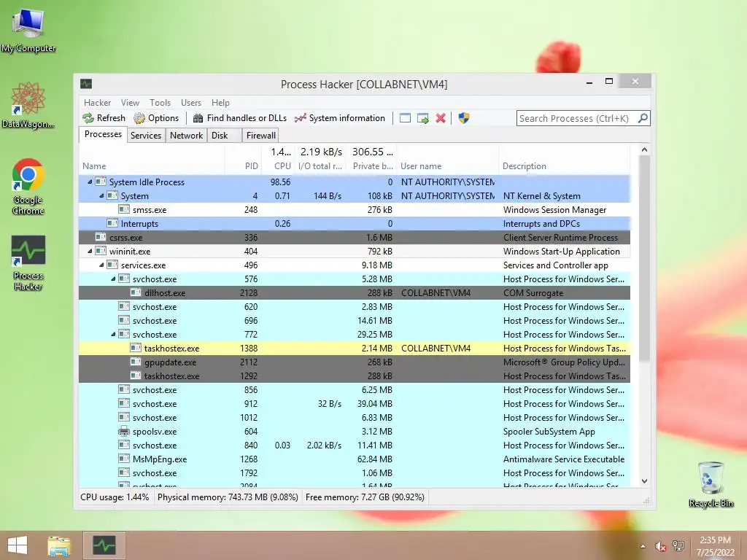Click Physical memory status bar entry
Viewport: 747px width, 560px height.
(228, 497)
